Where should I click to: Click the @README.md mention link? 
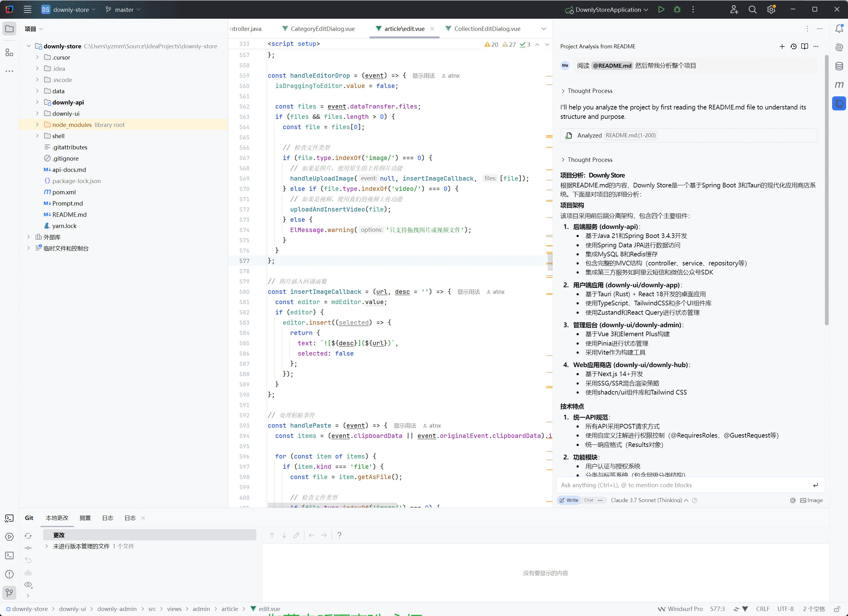point(612,66)
